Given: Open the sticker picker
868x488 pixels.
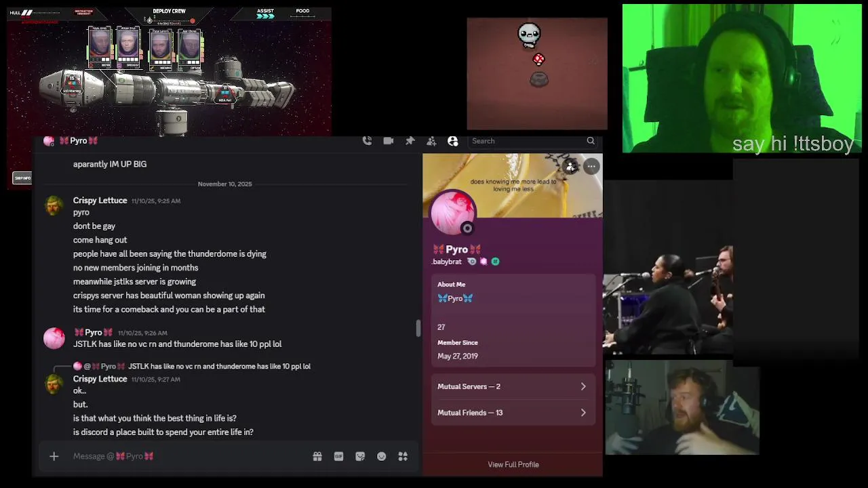Looking at the screenshot, I should 360,456.
